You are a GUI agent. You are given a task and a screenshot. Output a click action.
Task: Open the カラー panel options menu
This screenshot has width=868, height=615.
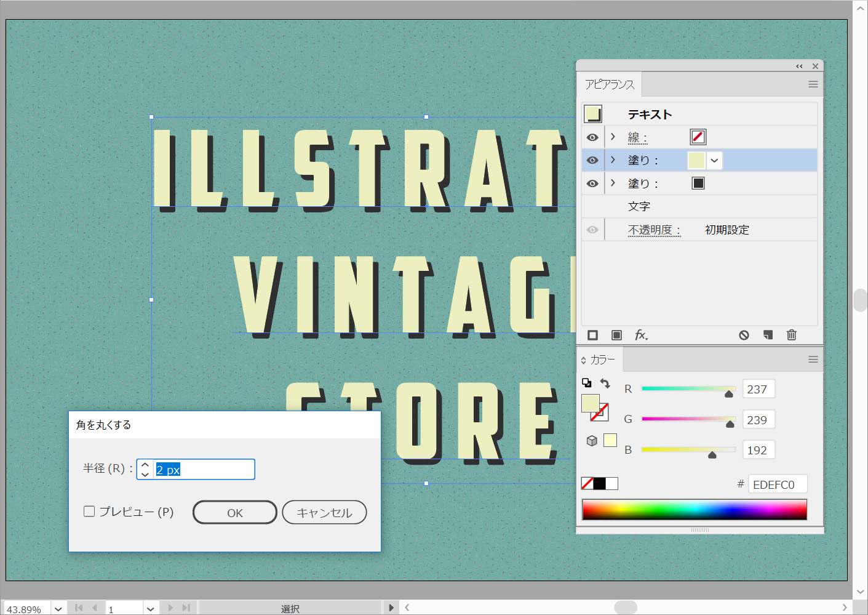pos(813,360)
